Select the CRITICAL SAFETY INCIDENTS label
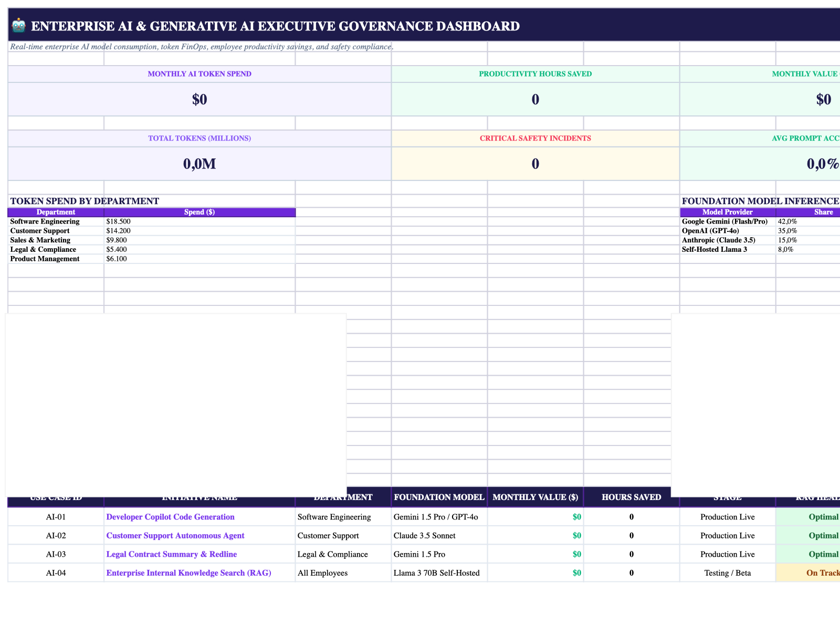Screen dimensions: 840x626 coord(535,139)
